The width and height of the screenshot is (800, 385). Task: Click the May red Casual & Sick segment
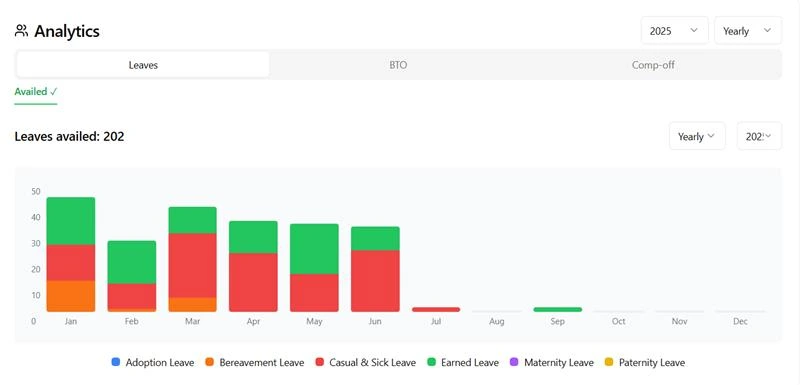coord(314,293)
